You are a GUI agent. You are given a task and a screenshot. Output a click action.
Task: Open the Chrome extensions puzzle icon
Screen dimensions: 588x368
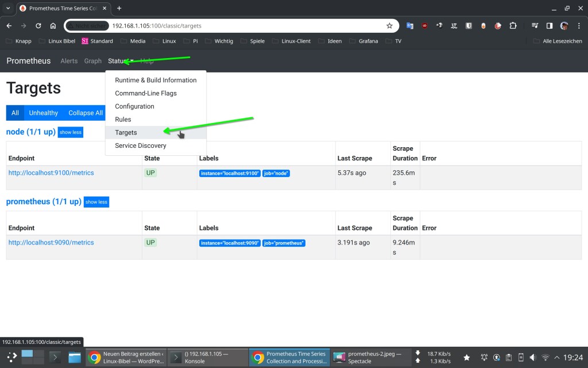[513, 26]
